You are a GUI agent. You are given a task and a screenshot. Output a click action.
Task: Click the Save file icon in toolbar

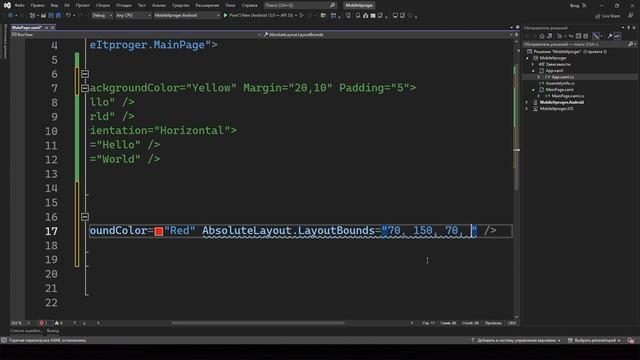pos(51,15)
